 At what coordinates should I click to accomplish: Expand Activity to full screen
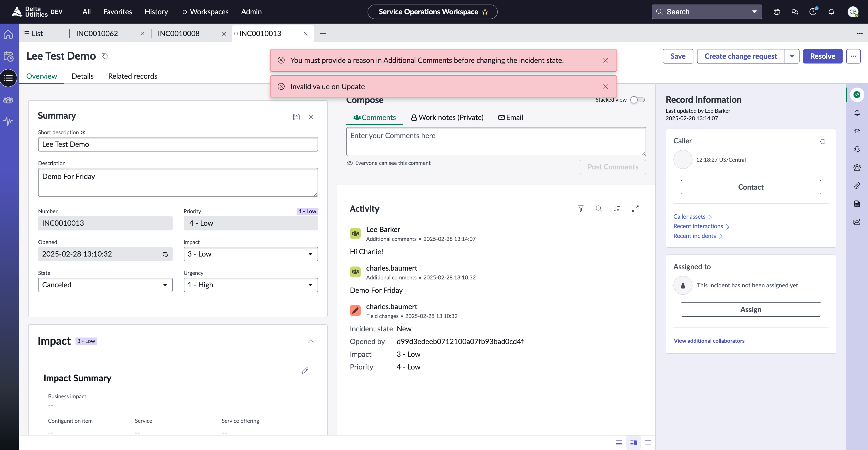click(x=636, y=209)
